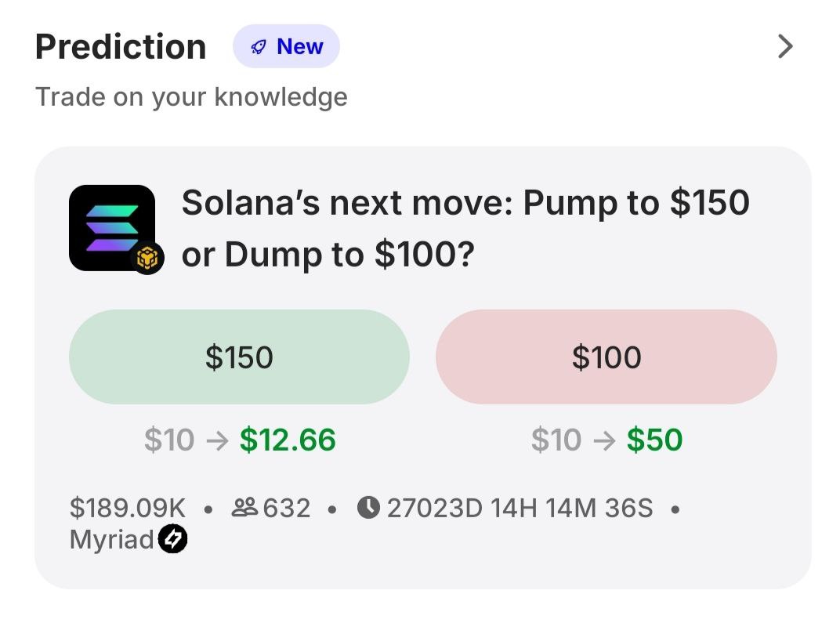
Task: Click the Trade on your knowledge subtitle
Action: click(x=191, y=97)
